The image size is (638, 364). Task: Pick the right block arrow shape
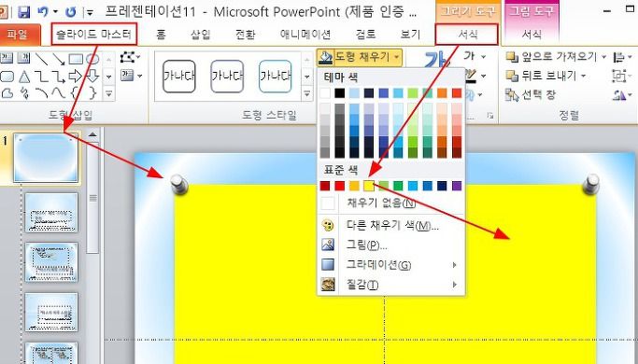coord(76,76)
